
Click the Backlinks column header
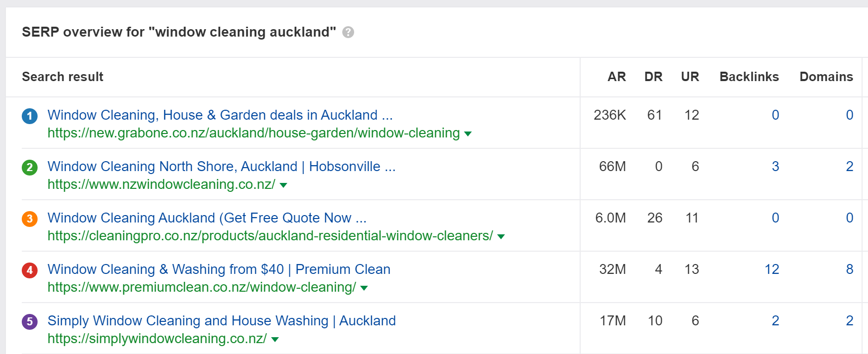click(749, 77)
